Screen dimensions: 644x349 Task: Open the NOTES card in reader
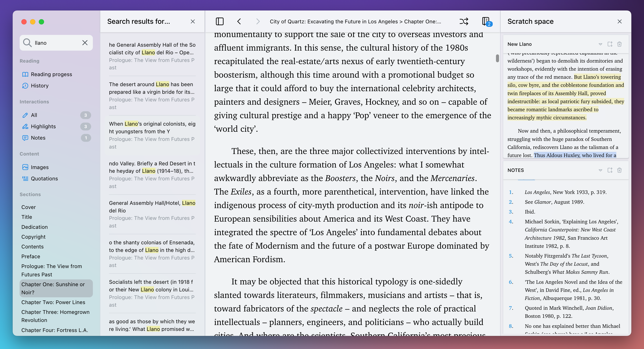tap(610, 170)
